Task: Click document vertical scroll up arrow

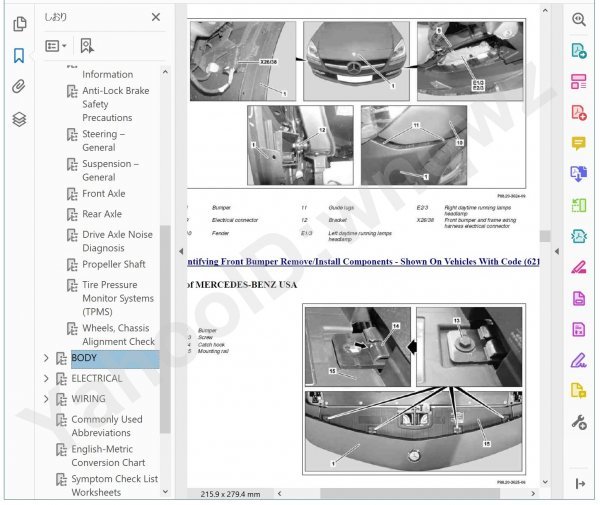Action: [x=545, y=10]
